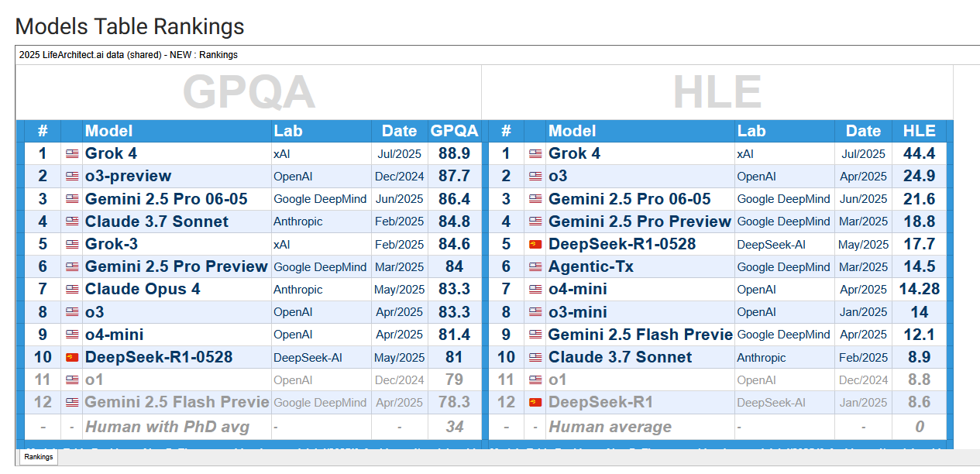Click the flag beside o3-mini
Viewport: 980px width, 474px height.
tap(535, 312)
